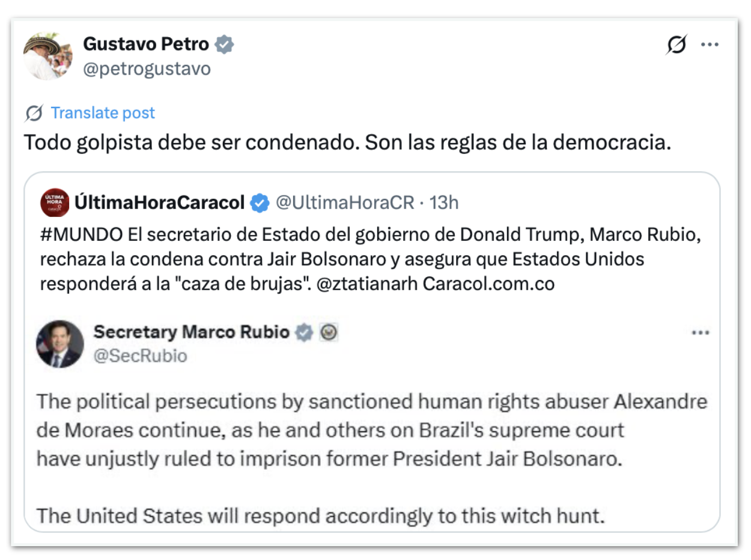Click the ÚltimaHoraCaracol avatar logo
This screenshot has height=560, width=751.
(54, 203)
